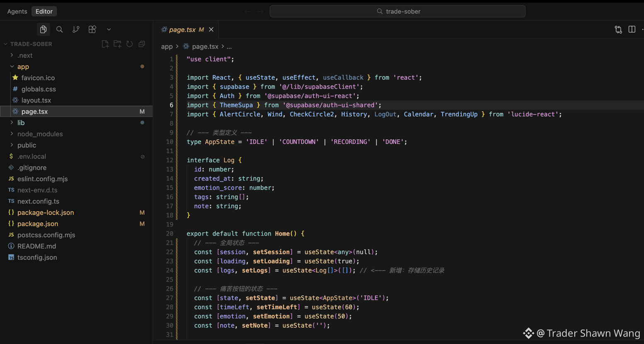
Task: Open the Search view icon
Action: pos(59,29)
